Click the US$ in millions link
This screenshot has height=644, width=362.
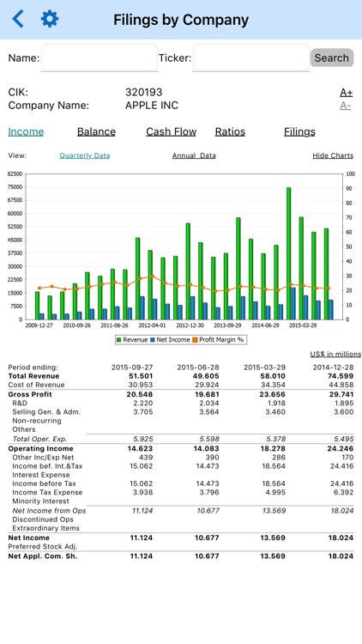coord(335,354)
